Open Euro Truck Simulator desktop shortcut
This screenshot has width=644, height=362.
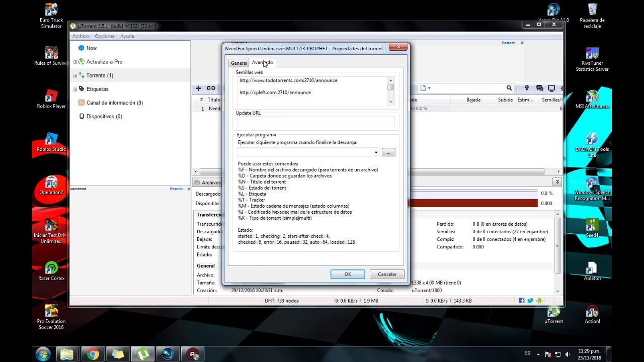tap(51, 16)
